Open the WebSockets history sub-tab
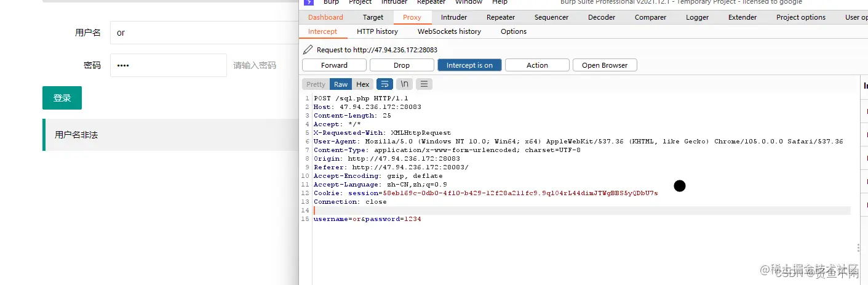 (449, 31)
